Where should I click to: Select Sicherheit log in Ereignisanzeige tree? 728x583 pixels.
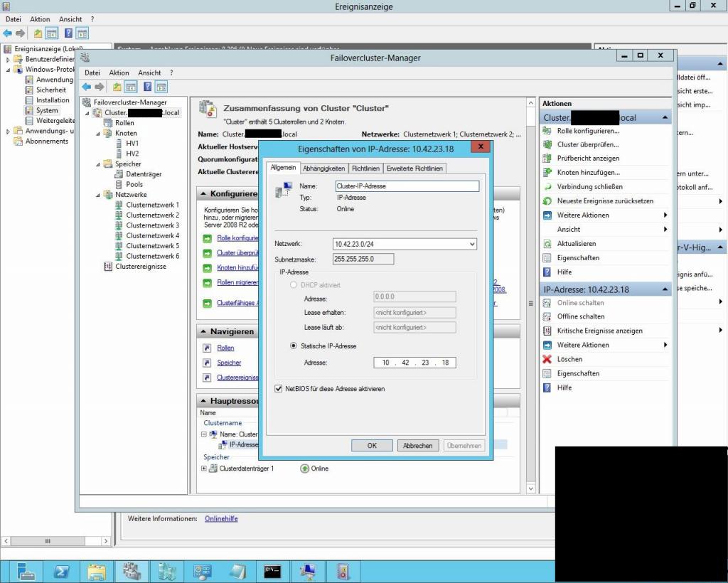click(51, 90)
